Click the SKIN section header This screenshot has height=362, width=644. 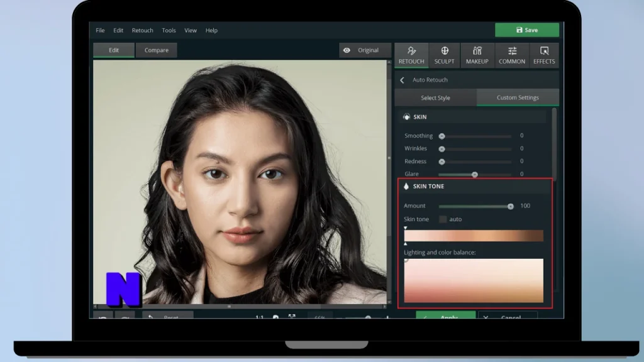tap(472, 117)
